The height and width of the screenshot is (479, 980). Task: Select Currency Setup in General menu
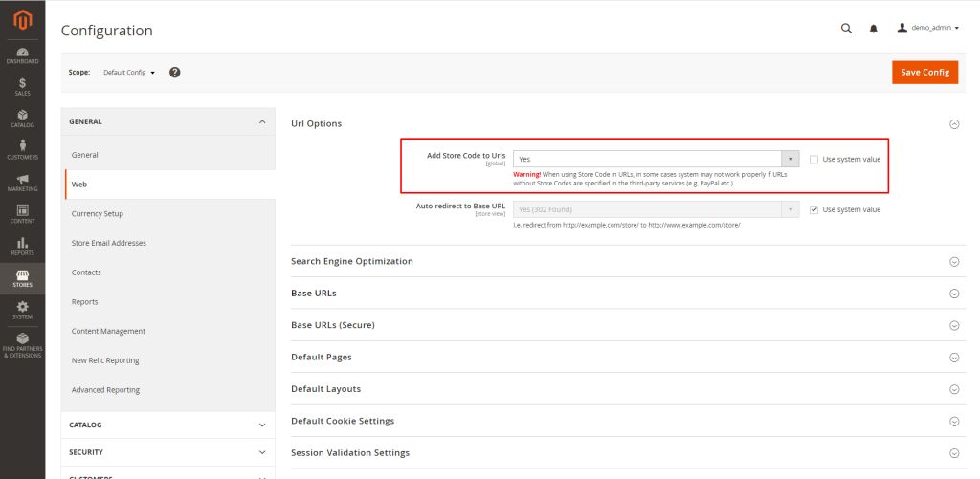point(98,214)
